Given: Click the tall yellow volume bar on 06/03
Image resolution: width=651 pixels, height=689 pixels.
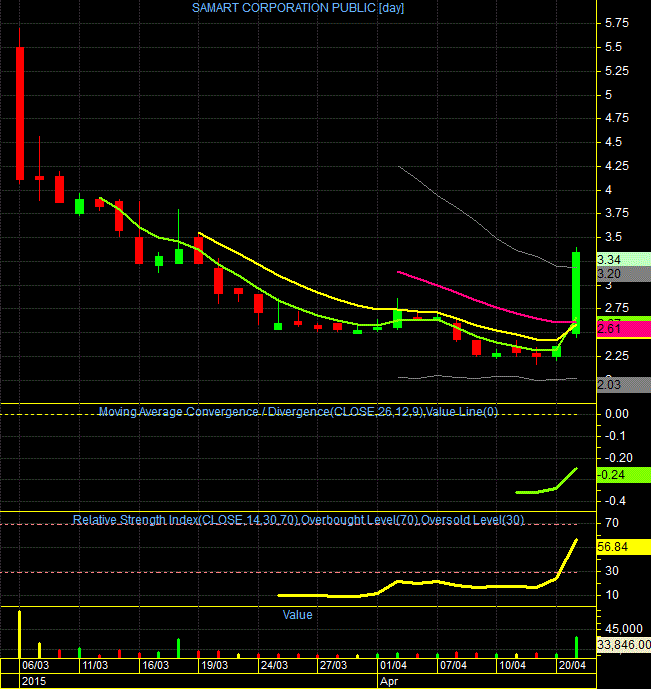Looking at the screenshot, I should click(x=19, y=634).
